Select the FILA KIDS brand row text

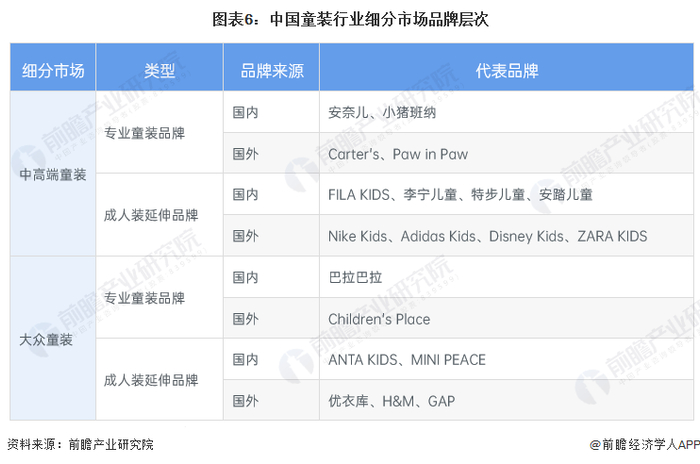pos(460,195)
